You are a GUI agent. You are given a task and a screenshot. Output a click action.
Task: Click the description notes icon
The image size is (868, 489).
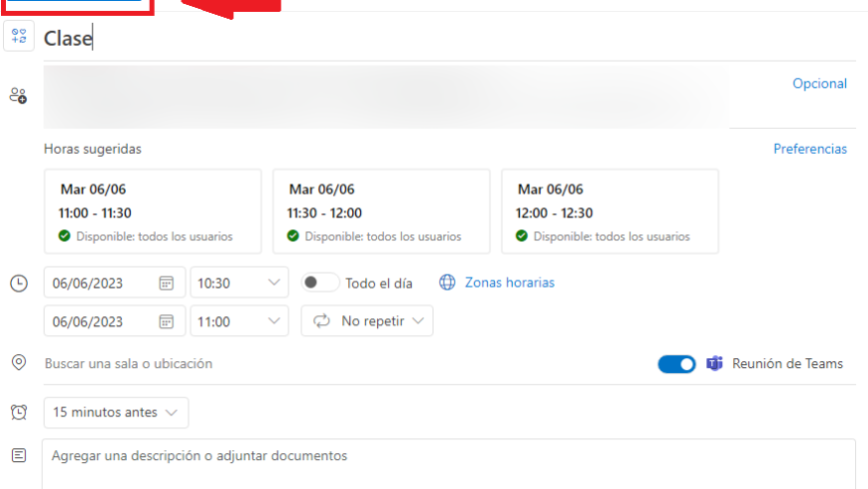(19, 455)
